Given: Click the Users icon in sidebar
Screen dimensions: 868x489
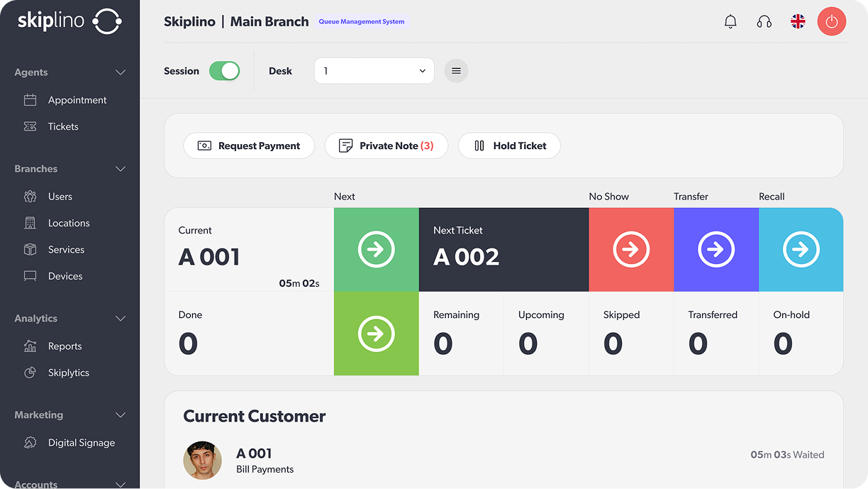Looking at the screenshot, I should [x=30, y=197].
